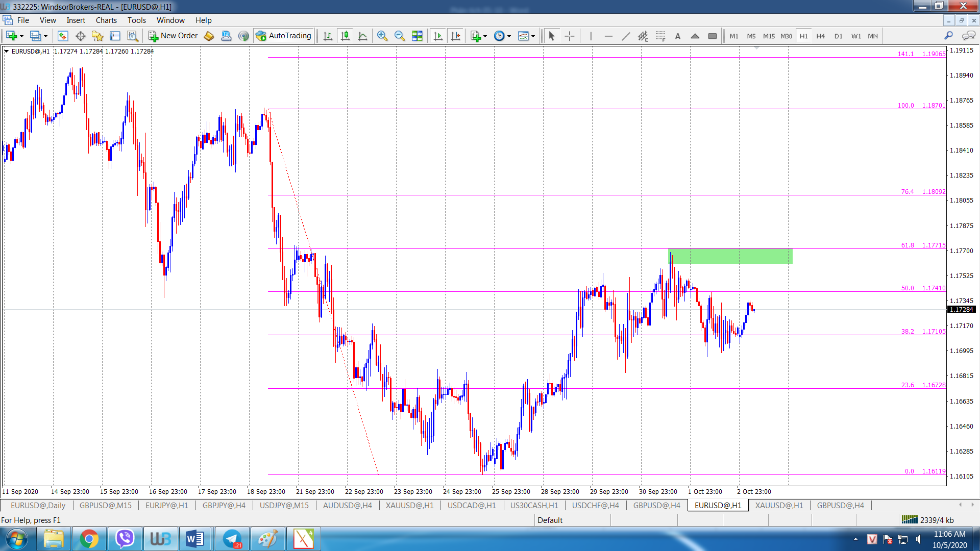980x551 pixels.
Task: Open the Templates icon
Action: pyautogui.click(x=523, y=36)
